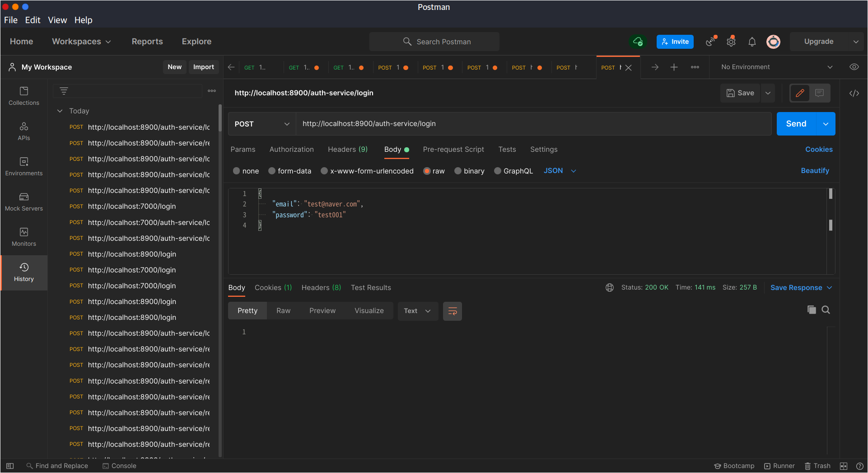
Task: Open tab options three-dot menu
Action: pos(695,67)
